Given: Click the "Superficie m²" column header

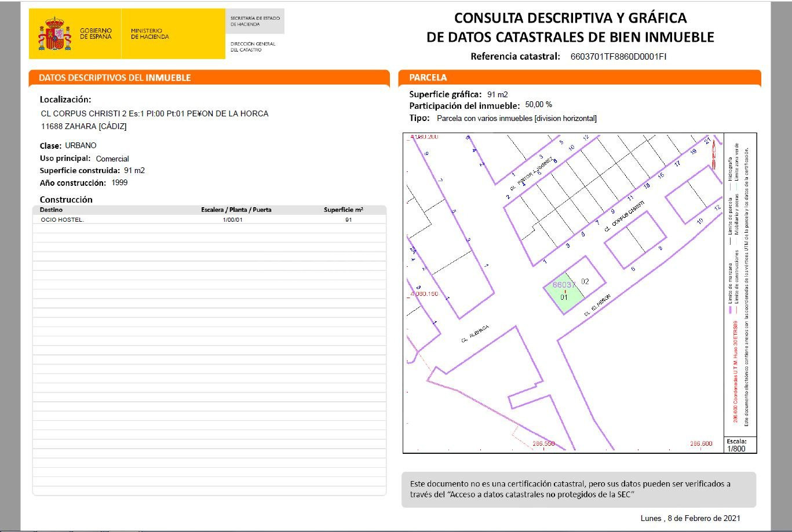Looking at the screenshot, I should [x=344, y=210].
